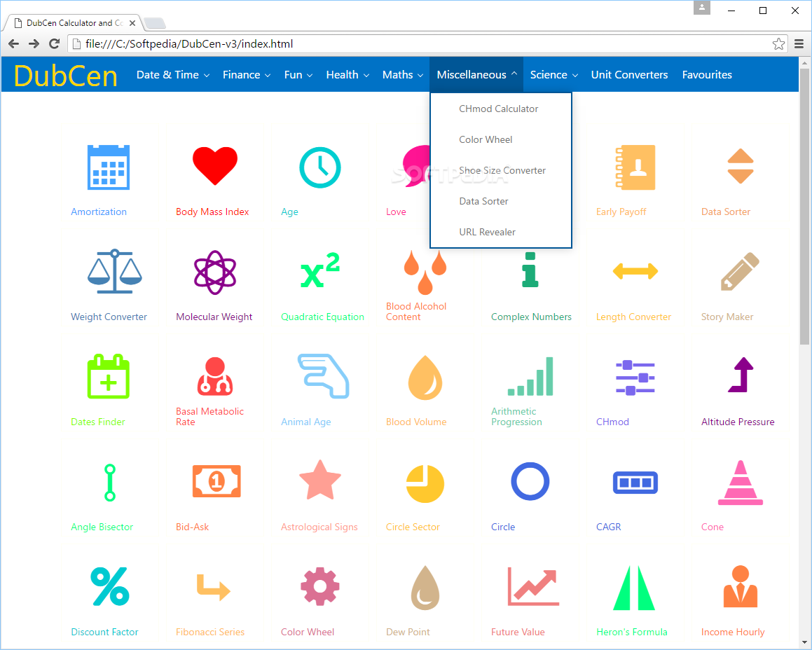
Task: Open the Basal Metabolic Rate doctor icon
Action: (x=215, y=377)
